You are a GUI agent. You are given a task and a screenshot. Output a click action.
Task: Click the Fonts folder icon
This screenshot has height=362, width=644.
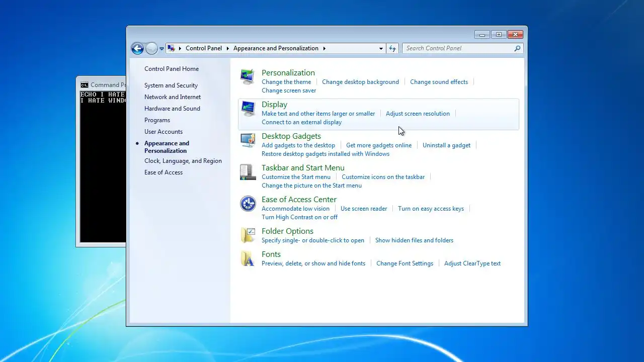(x=248, y=258)
